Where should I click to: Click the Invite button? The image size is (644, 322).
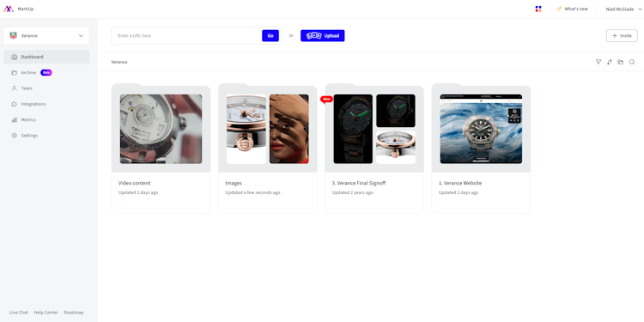[622, 36]
